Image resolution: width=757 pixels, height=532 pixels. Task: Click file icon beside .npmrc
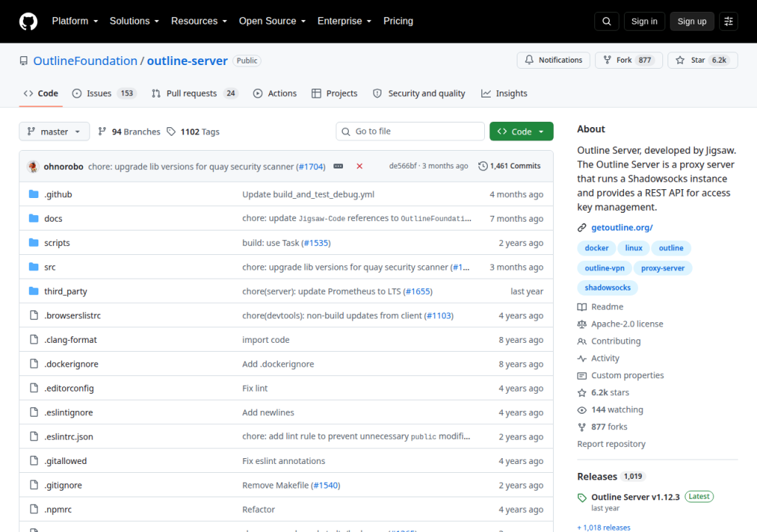point(34,509)
